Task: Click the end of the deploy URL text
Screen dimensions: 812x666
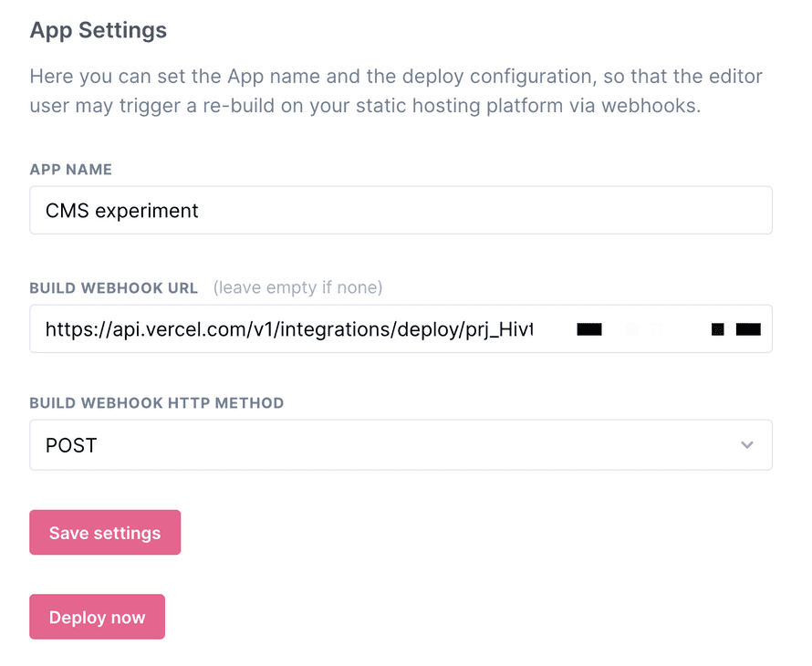Action: (x=533, y=328)
